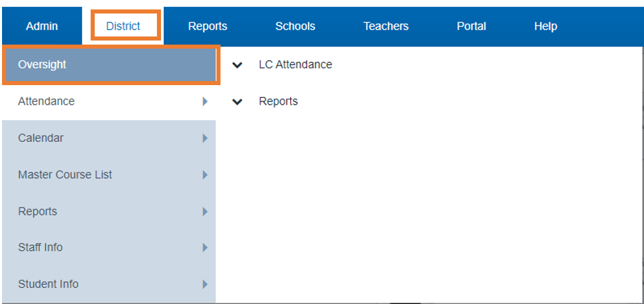Click the arrow beside Master Course List
This screenshot has width=644, height=304.
pyautogui.click(x=204, y=175)
